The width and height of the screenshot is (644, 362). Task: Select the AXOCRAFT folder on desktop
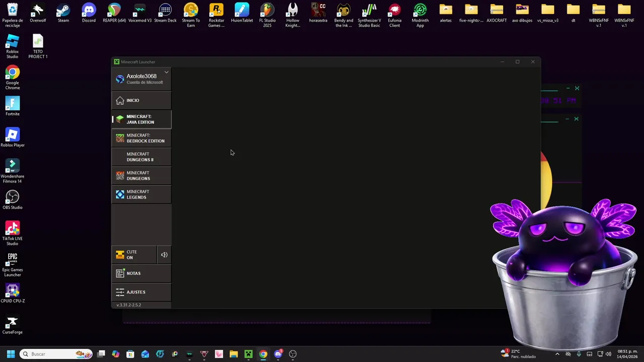497,14
